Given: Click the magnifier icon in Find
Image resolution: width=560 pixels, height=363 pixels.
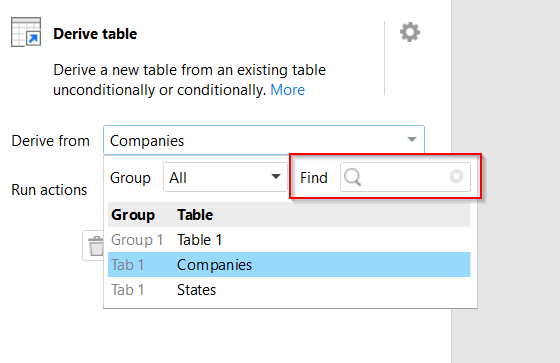Looking at the screenshot, I should click(x=353, y=177).
